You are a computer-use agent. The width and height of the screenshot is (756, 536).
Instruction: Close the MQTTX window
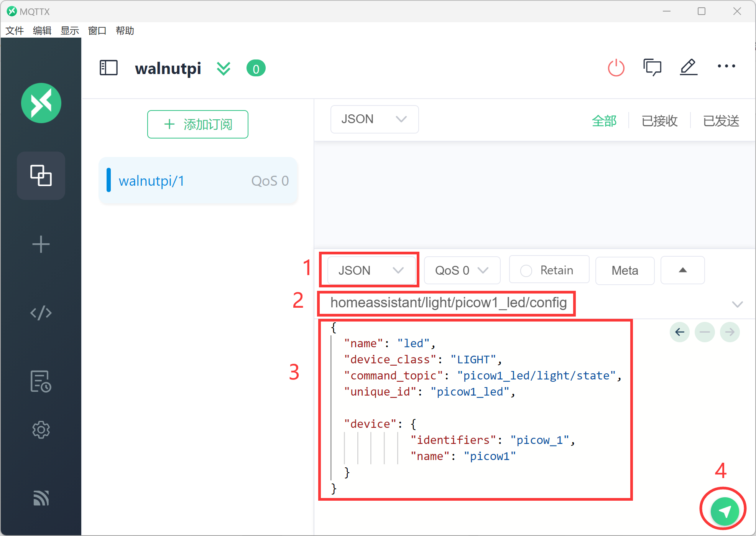(737, 11)
